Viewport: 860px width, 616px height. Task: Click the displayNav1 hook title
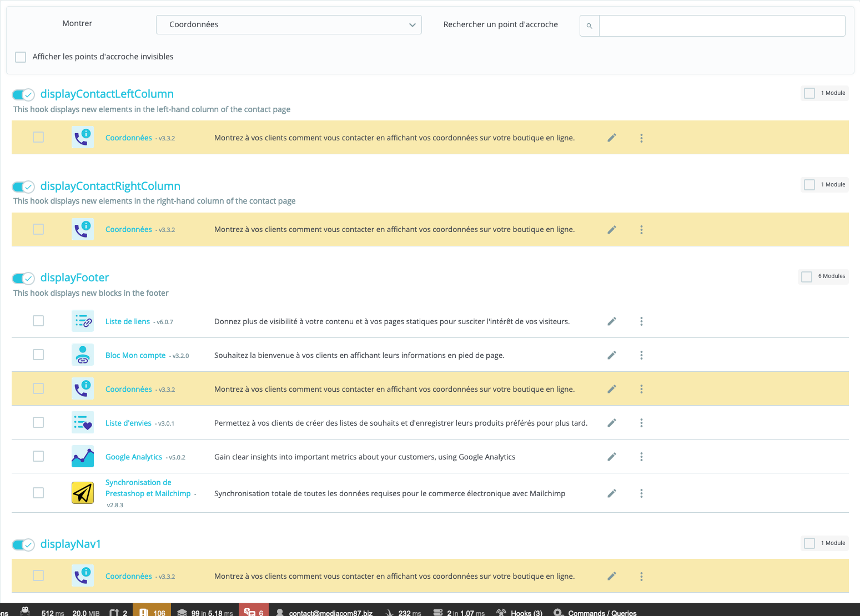[71, 544]
